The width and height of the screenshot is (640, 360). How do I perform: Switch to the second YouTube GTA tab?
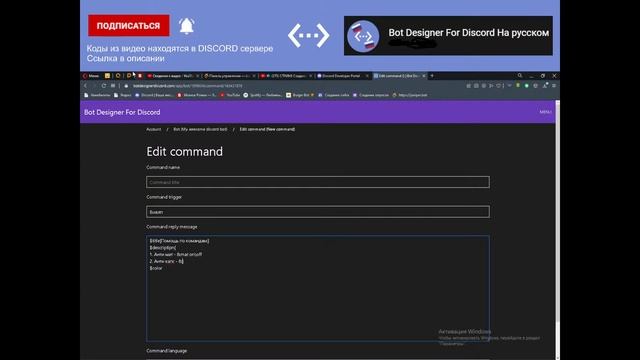(x=286, y=76)
